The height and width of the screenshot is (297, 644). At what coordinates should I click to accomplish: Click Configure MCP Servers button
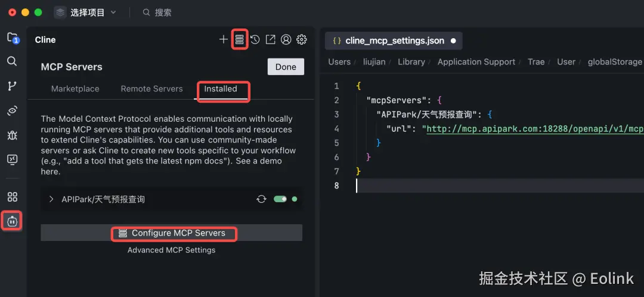(x=172, y=233)
